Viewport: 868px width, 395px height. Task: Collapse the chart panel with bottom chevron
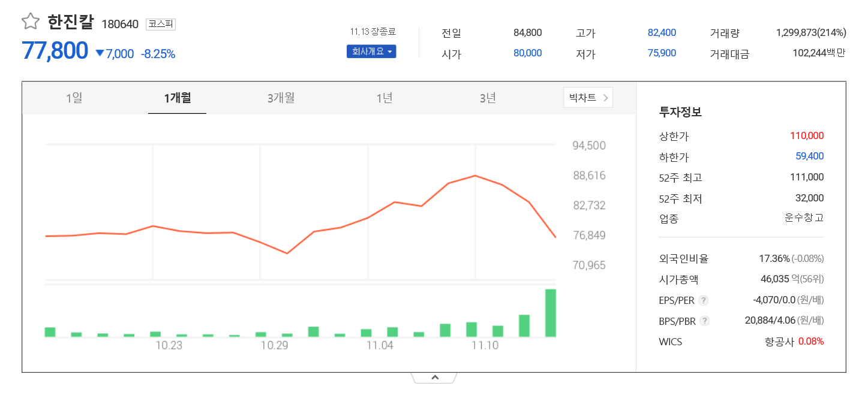click(434, 378)
